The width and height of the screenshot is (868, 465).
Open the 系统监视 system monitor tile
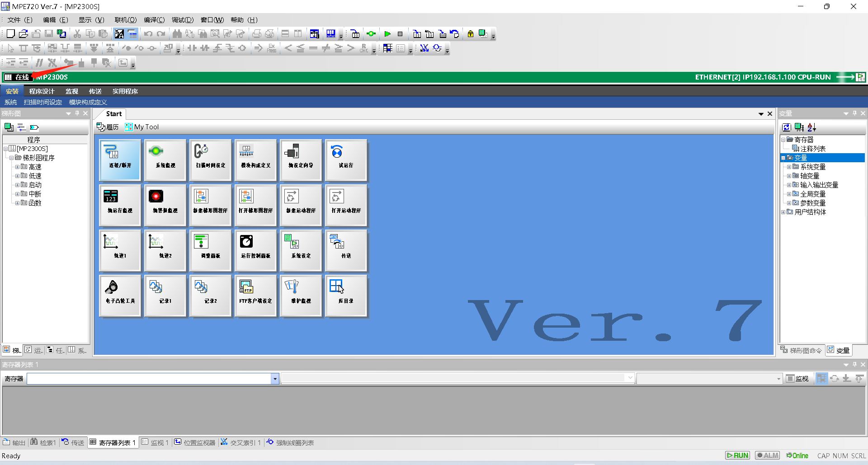pos(165,160)
